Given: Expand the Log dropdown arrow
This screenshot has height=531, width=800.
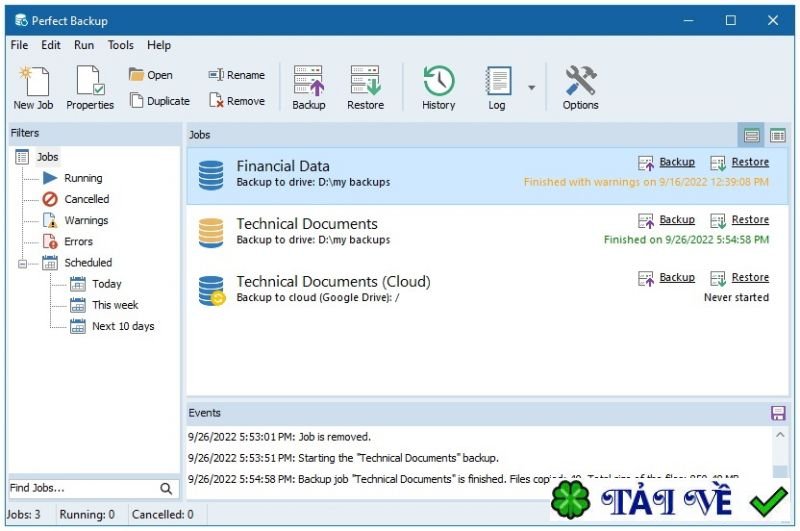Looking at the screenshot, I should 532,88.
